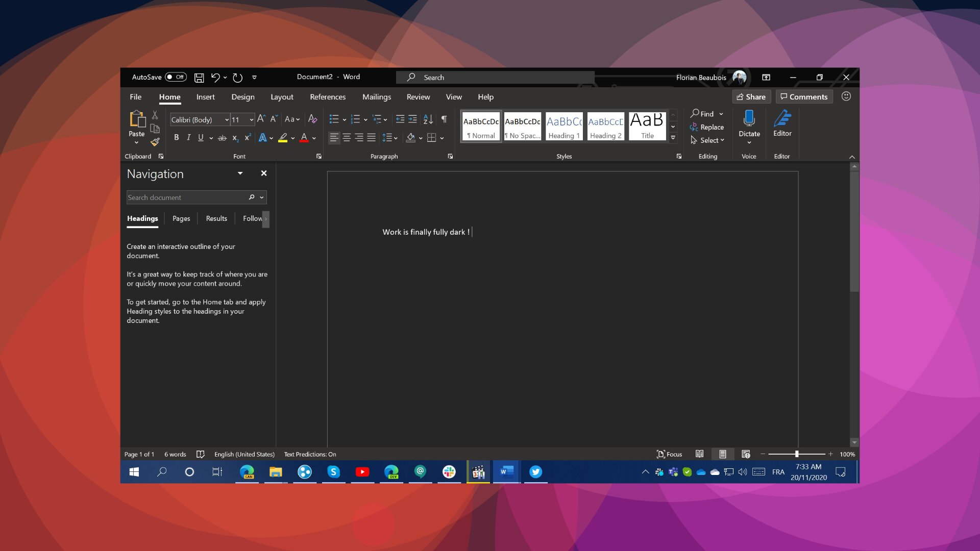Center the paragraph text
The height and width of the screenshot is (551, 980).
coord(347,138)
